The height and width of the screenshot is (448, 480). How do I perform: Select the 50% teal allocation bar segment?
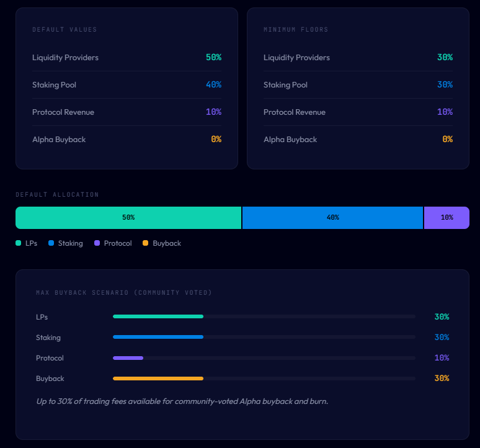128,218
